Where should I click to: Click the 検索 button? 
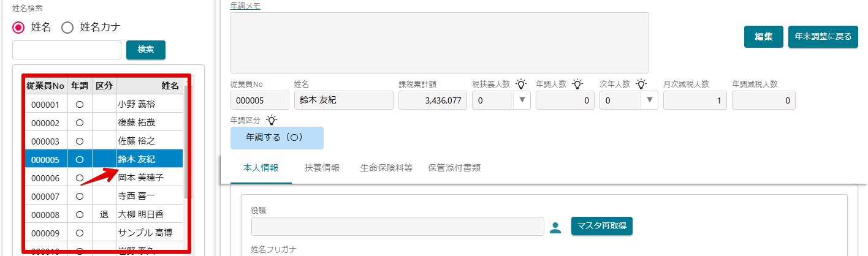pos(146,50)
